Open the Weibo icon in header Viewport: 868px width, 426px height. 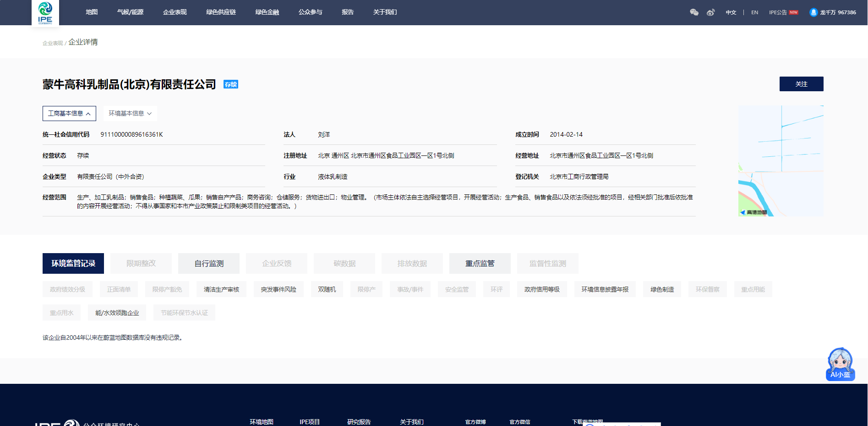[710, 12]
